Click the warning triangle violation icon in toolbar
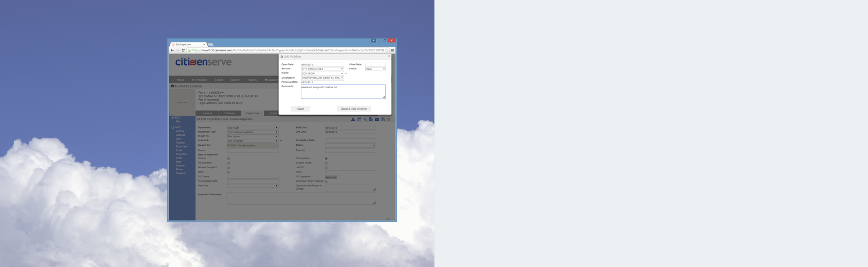This screenshot has height=267, width=868. tap(353, 119)
